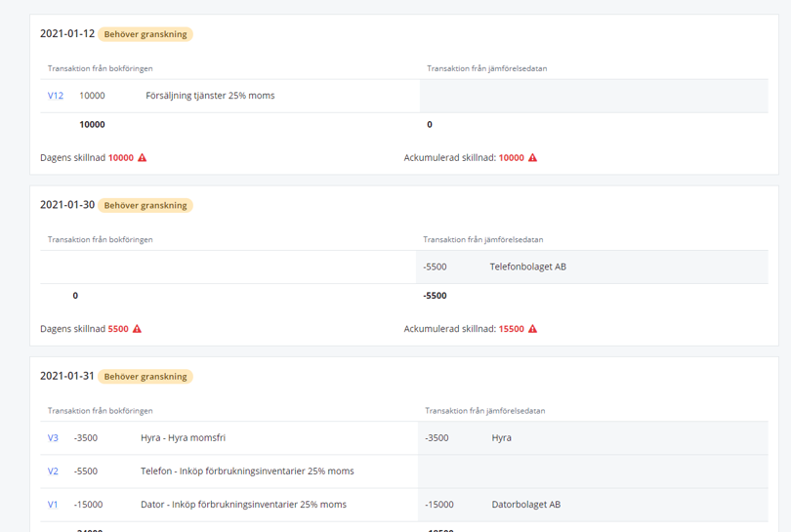Select the Dator - Inköp förbrukningsinventarier row

click(x=243, y=505)
